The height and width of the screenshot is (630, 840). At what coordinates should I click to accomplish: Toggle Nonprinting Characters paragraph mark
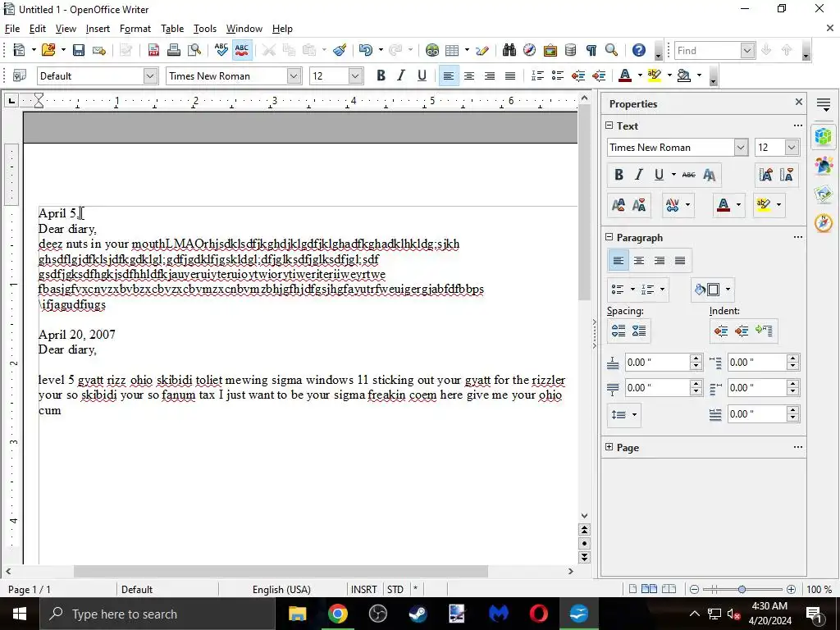[591, 50]
